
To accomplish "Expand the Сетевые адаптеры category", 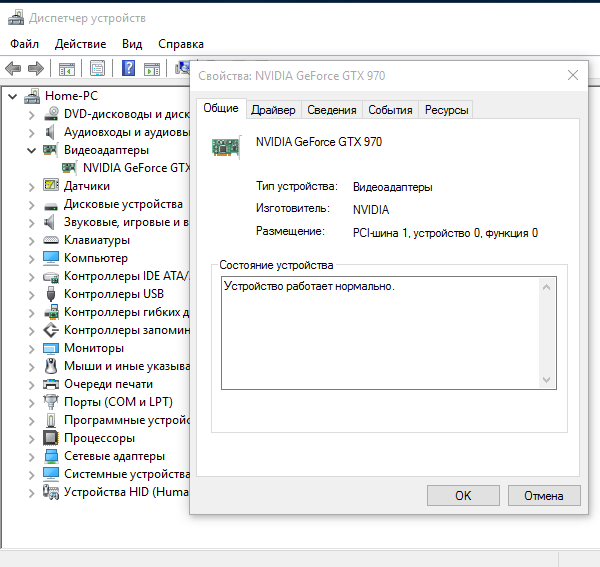I will [x=32, y=456].
